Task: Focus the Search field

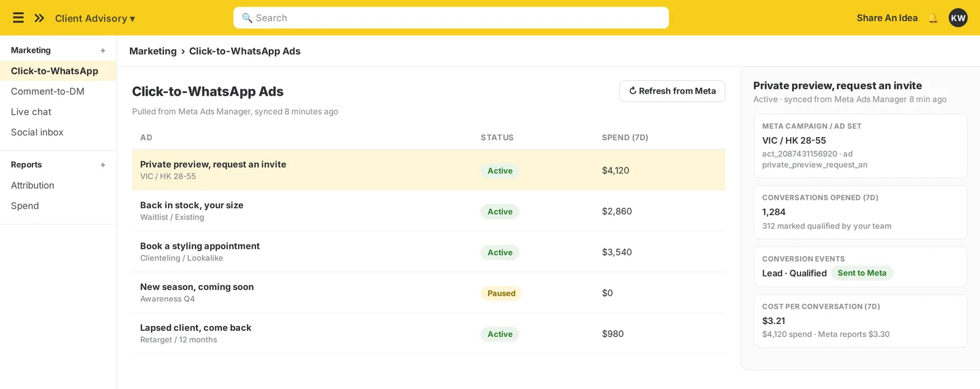Action: [451, 18]
